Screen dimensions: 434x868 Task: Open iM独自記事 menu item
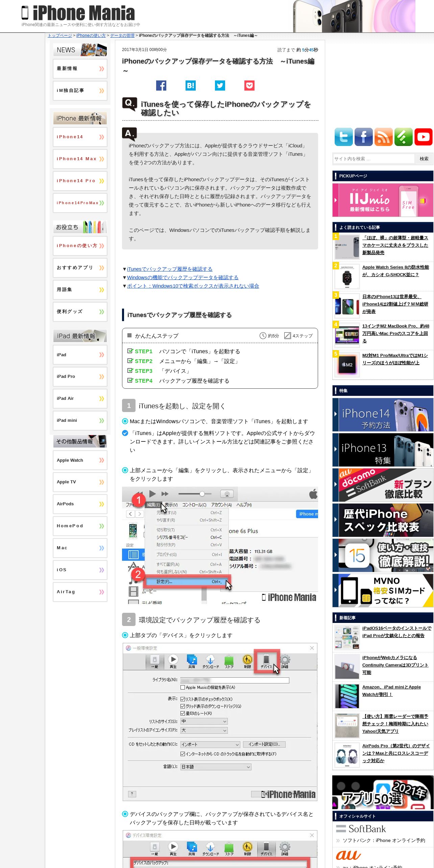(x=80, y=91)
